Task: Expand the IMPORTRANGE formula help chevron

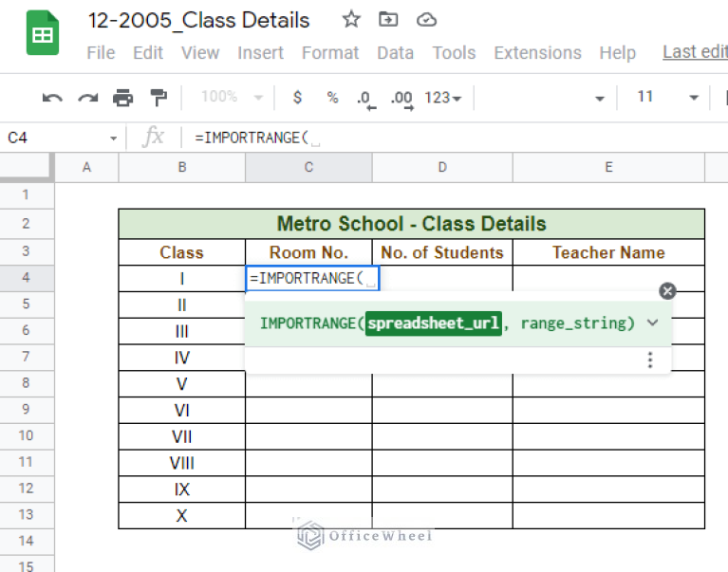Action: (653, 323)
